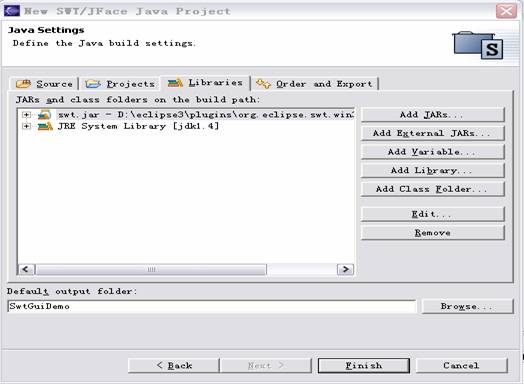Click Add Class Folder button

pos(432,189)
